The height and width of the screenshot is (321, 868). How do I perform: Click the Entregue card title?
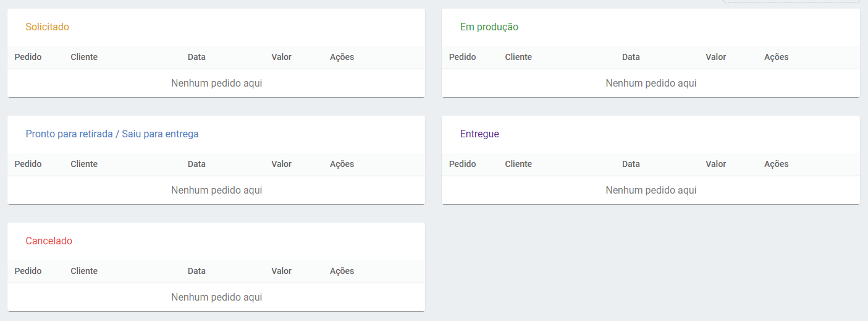[x=479, y=134]
